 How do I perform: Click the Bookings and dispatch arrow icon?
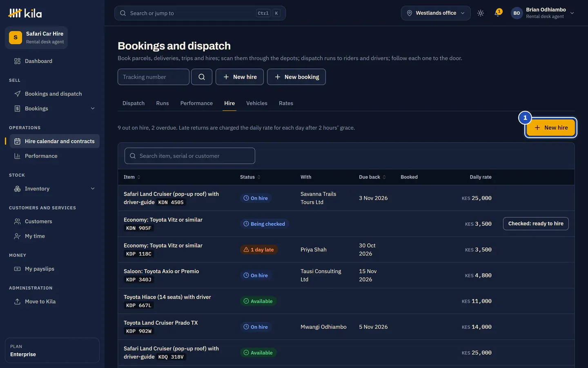[17, 94]
